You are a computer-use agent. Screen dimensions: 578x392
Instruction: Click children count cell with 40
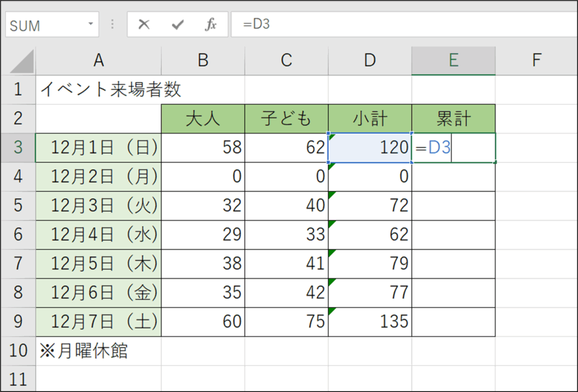286,205
